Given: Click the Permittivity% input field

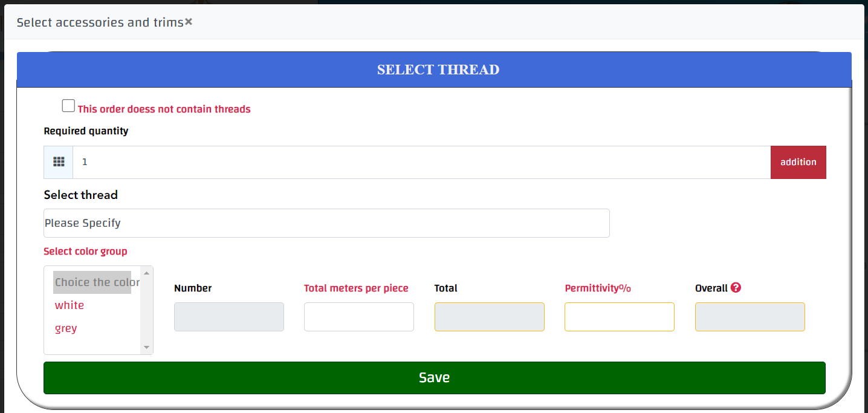Looking at the screenshot, I should [619, 317].
